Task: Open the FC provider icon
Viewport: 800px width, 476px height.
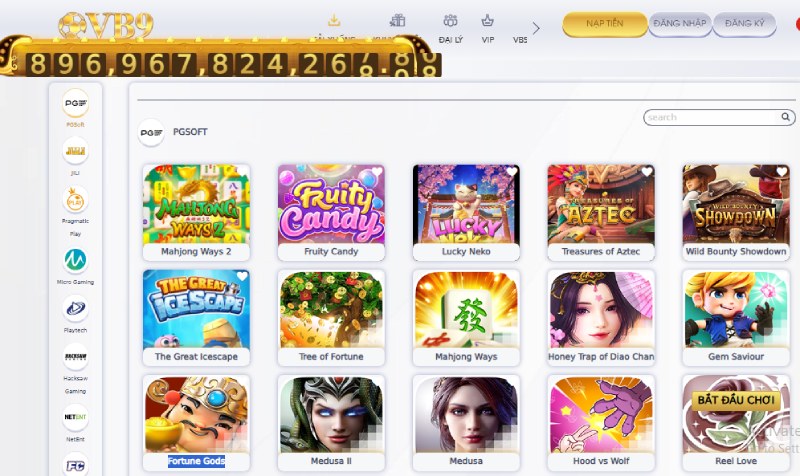Action: tap(76, 464)
